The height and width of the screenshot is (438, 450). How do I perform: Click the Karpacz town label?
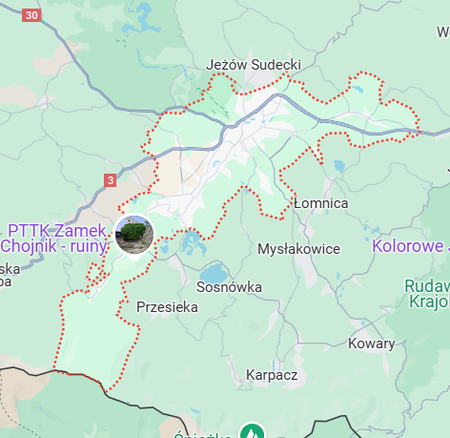pos(272,375)
